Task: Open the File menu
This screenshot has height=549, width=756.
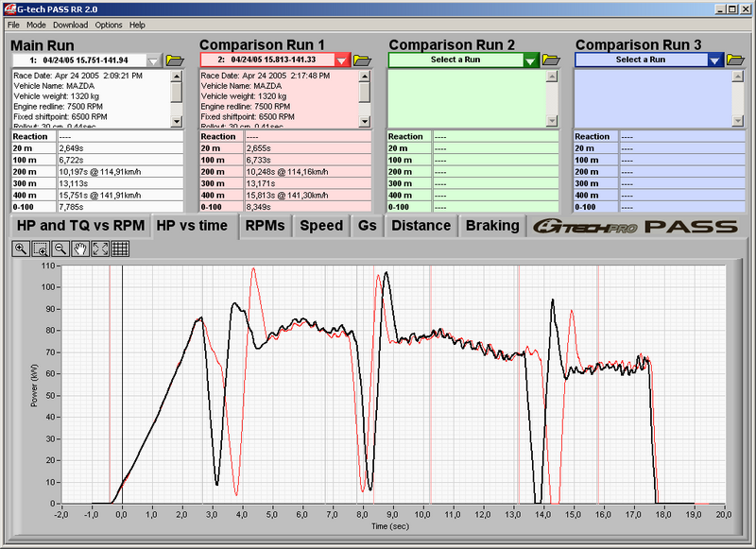Action: coord(13,26)
